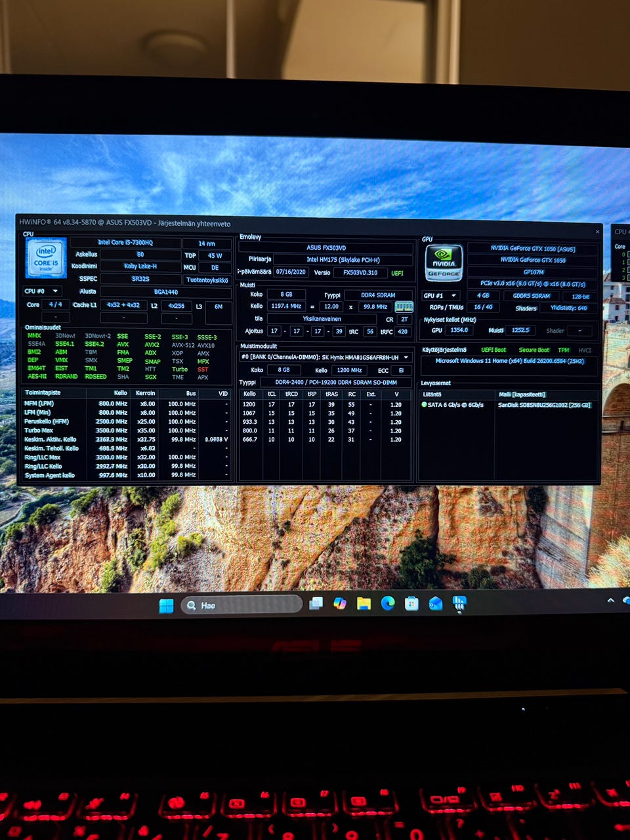Open Microsoft Store from the taskbar
630x840 pixels.
(411, 603)
